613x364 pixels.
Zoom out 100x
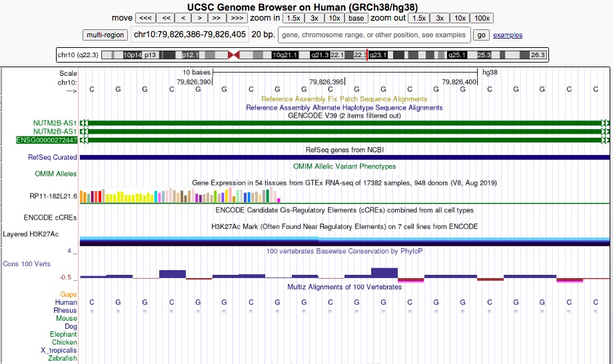(482, 18)
